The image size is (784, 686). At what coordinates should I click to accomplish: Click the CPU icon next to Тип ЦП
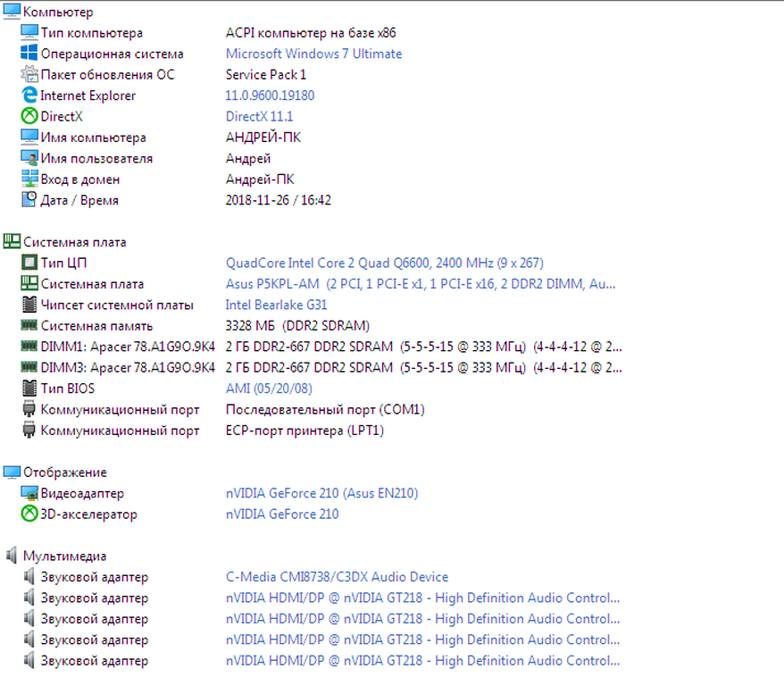29,264
